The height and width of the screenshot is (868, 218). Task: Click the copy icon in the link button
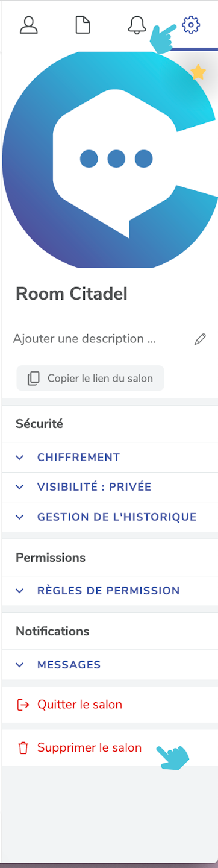(x=34, y=379)
